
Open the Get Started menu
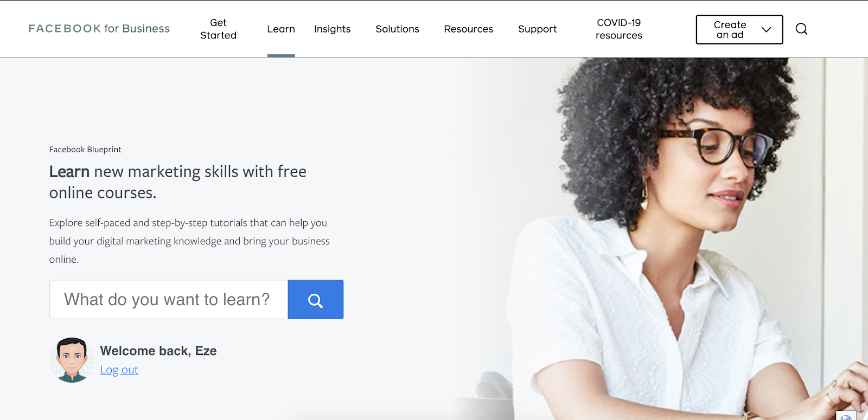218,29
